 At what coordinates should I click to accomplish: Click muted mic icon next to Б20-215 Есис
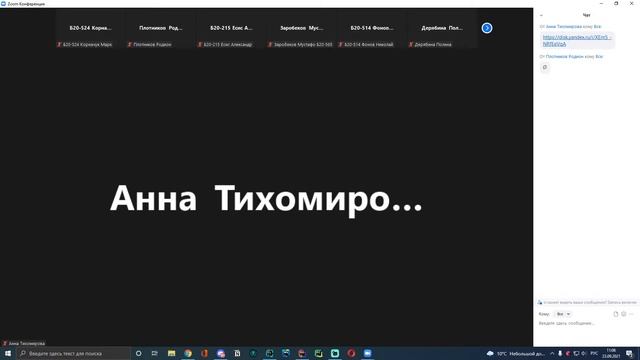pyautogui.click(x=200, y=44)
